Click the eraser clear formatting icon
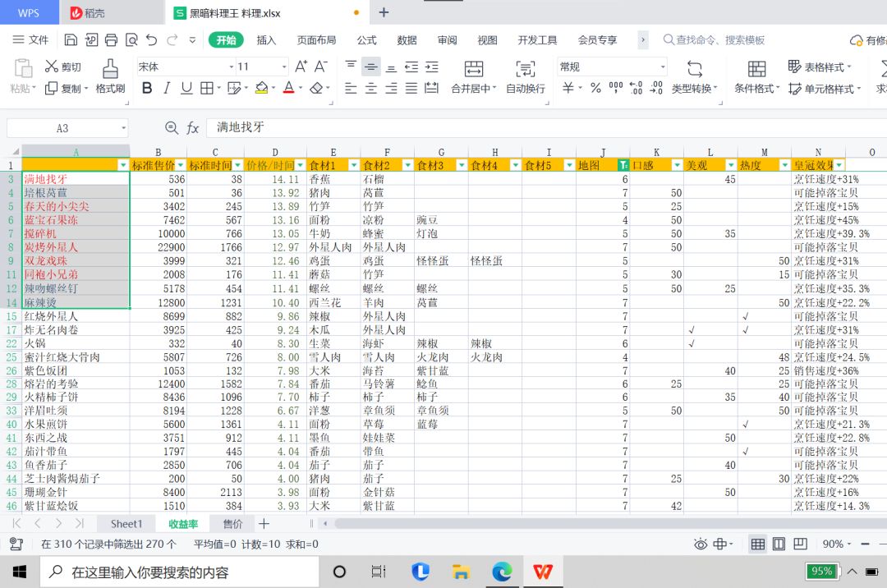 coord(317,89)
